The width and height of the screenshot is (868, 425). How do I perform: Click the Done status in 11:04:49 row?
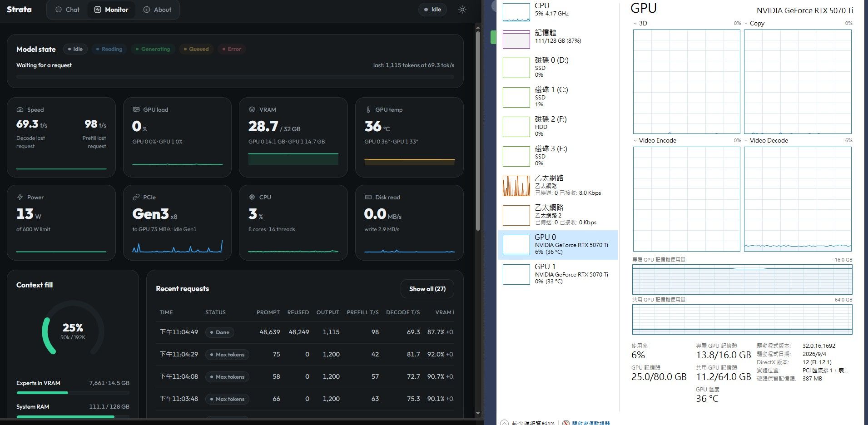coord(219,332)
